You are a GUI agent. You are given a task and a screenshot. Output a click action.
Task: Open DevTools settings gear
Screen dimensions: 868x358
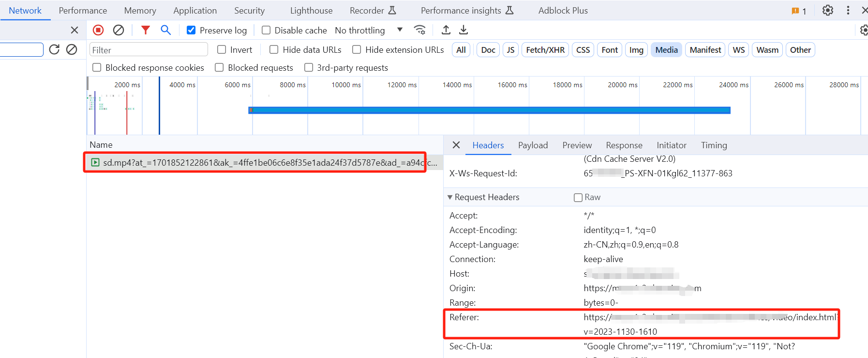coord(828,10)
